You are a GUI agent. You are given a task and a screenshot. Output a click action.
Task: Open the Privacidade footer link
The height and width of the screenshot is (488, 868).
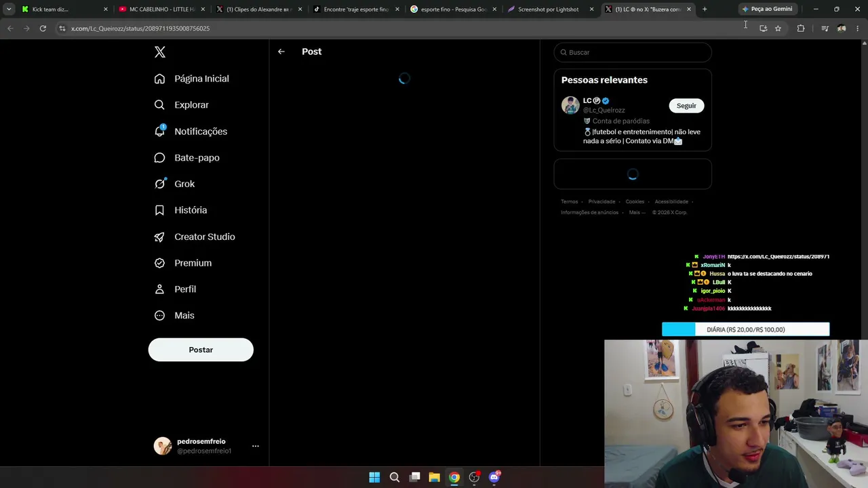tap(601, 201)
